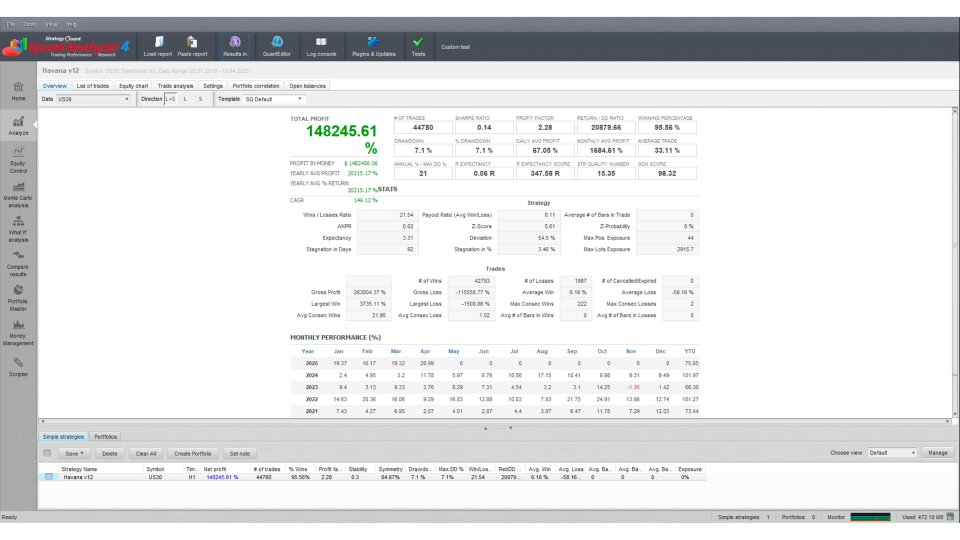This screenshot has width=960, height=540.
Task: Open What If analysis in the sidebar
Action: [x=18, y=229]
